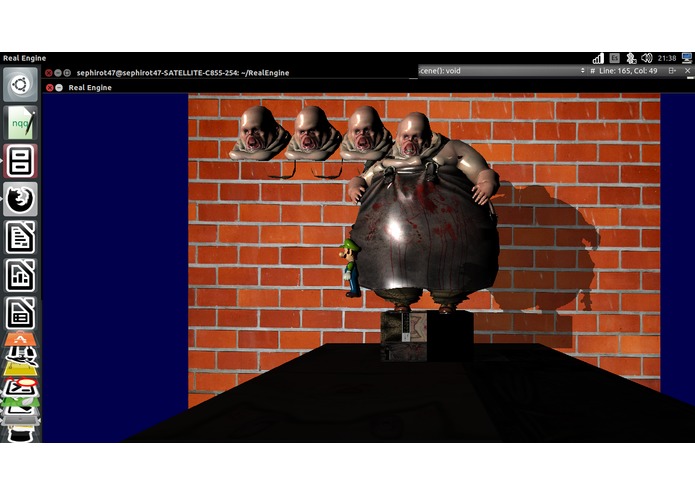Click the Line: 165, Col: 49 indicator
This screenshot has width=695, height=494.
point(628,71)
